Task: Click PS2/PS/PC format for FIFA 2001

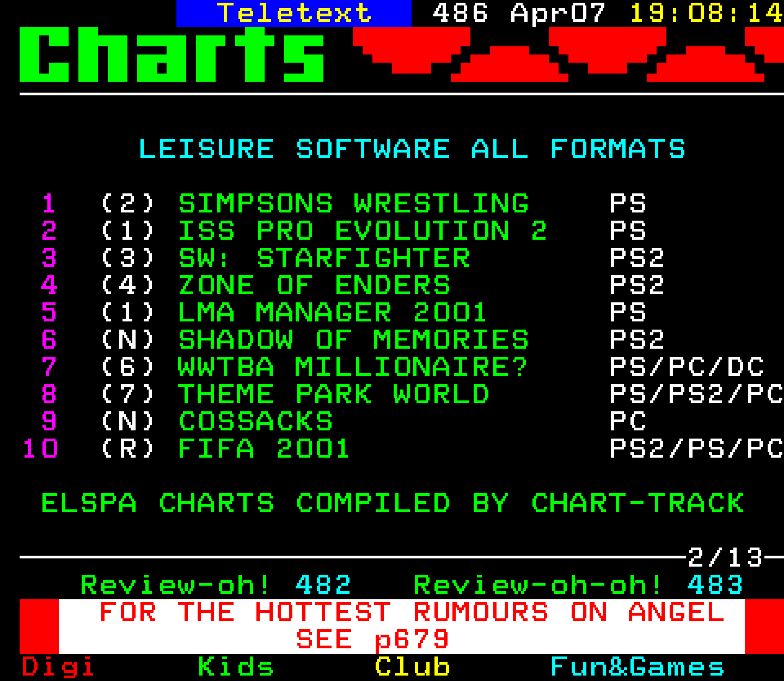Action: [x=696, y=449]
